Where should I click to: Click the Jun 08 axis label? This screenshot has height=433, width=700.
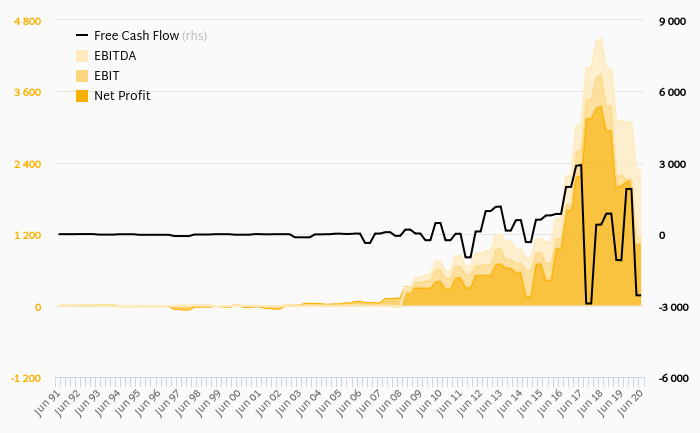click(x=389, y=403)
